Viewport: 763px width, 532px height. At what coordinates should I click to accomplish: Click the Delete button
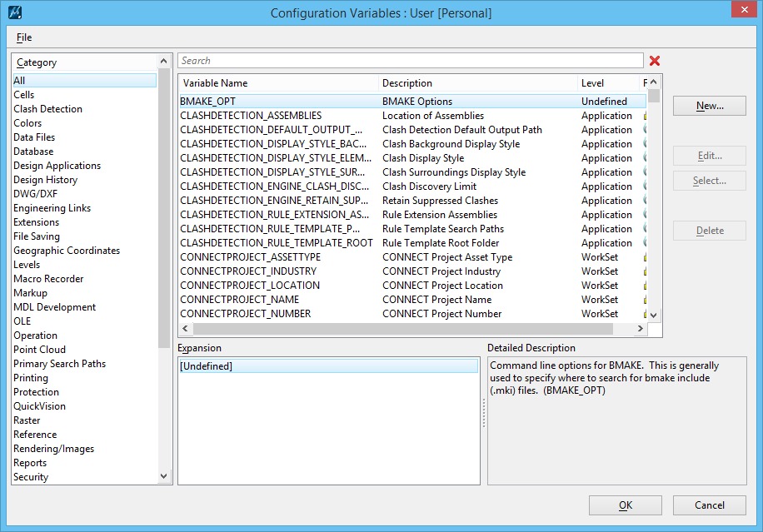pyautogui.click(x=710, y=231)
